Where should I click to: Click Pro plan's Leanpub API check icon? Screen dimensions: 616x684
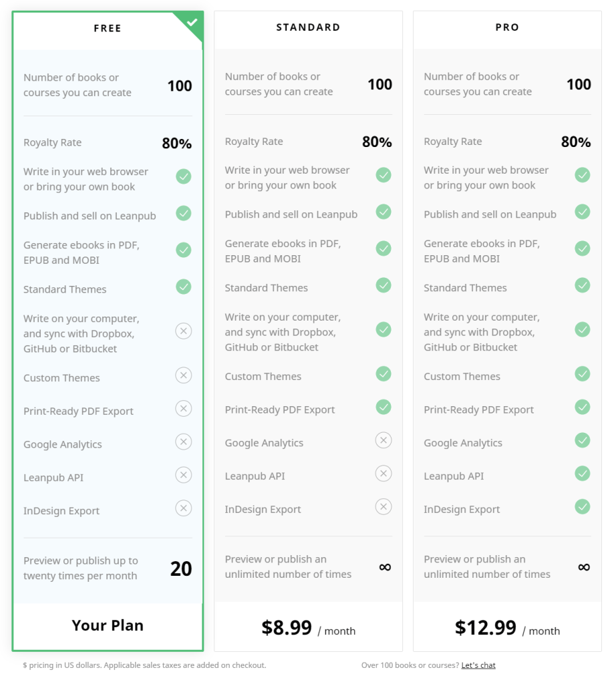coord(583,474)
